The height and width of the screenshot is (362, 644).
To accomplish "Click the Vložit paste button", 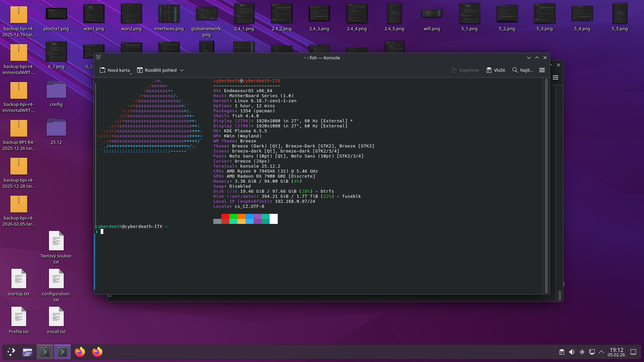I will coord(496,70).
